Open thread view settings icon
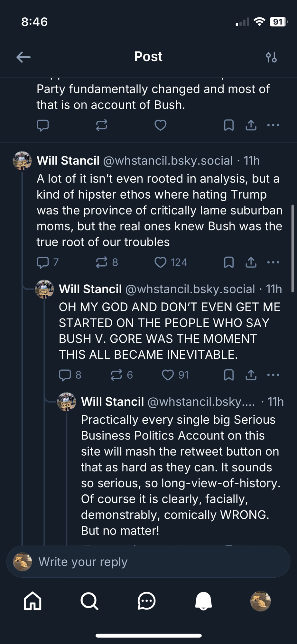The width and height of the screenshot is (297, 644). (x=271, y=57)
